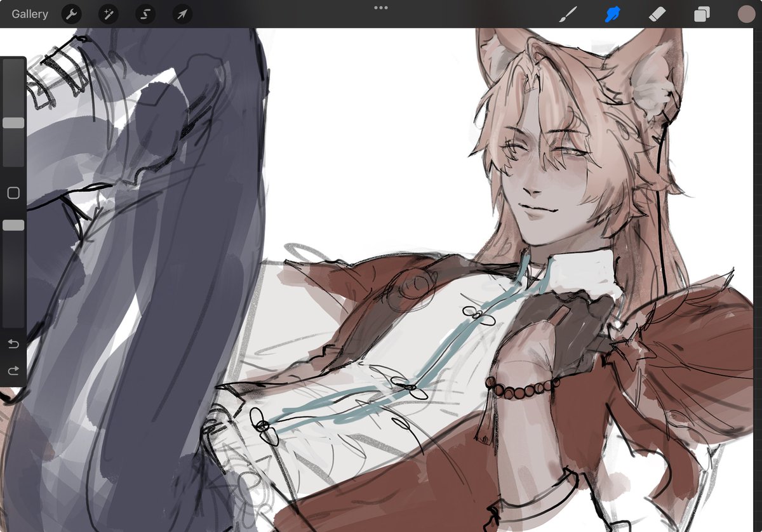The image size is (762, 532).
Task: Activate the Selection tool
Action: (x=145, y=14)
